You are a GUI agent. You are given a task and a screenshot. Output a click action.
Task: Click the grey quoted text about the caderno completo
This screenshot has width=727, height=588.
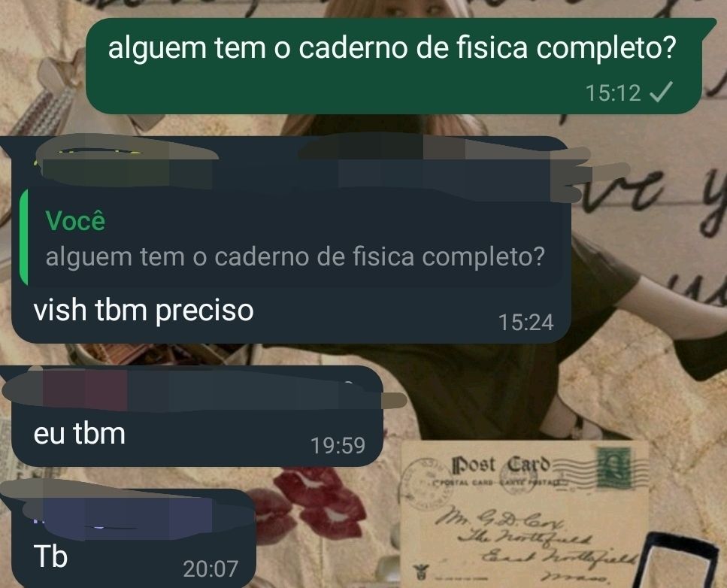coord(295,257)
